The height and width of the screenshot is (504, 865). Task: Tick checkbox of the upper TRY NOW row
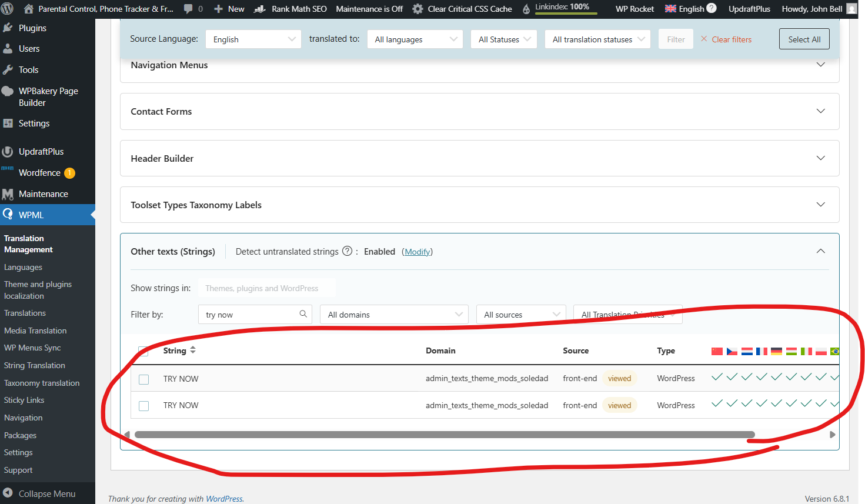tap(143, 379)
